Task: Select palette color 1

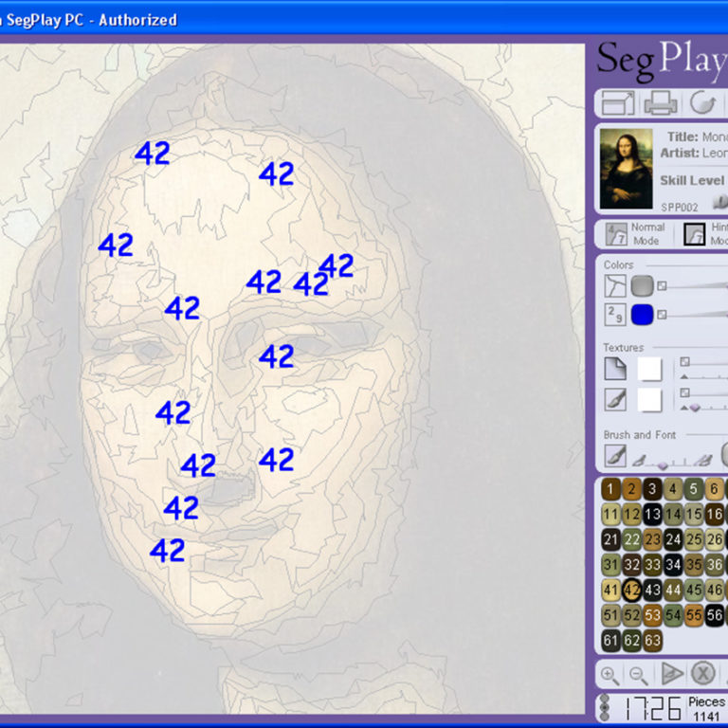Action: (610, 489)
